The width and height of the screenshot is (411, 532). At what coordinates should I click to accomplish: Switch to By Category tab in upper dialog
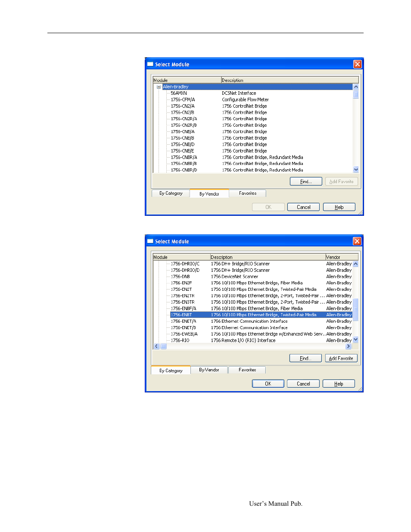(171, 193)
